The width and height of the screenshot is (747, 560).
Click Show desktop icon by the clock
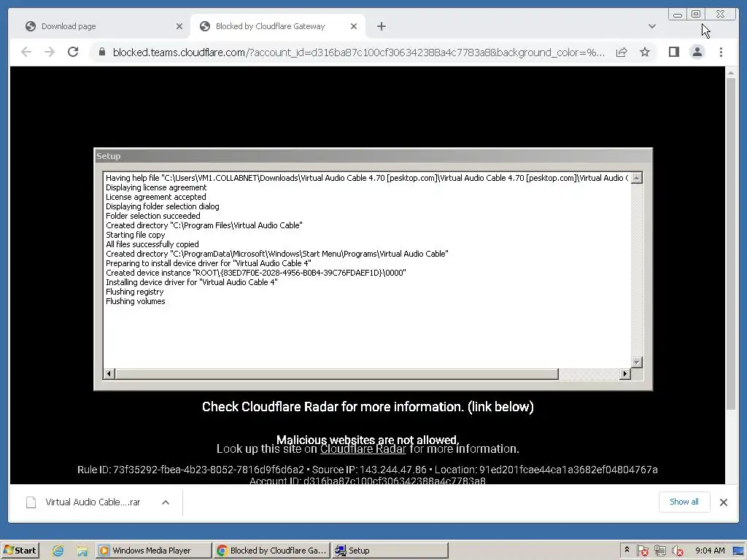click(x=738, y=551)
